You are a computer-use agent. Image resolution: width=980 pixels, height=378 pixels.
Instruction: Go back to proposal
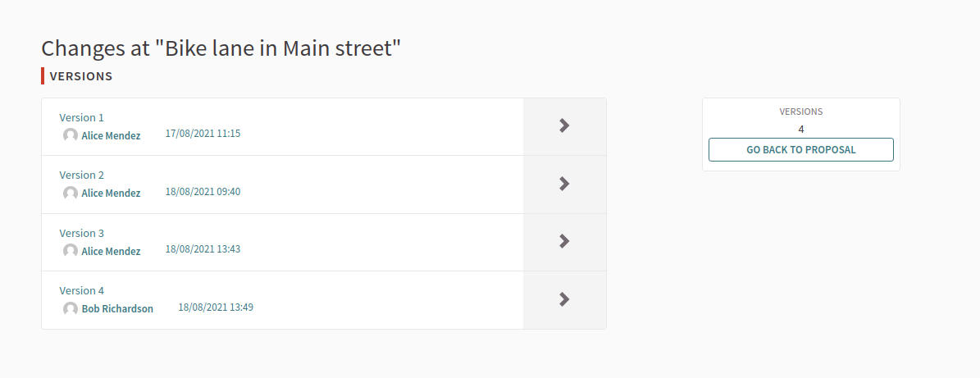click(800, 150)
